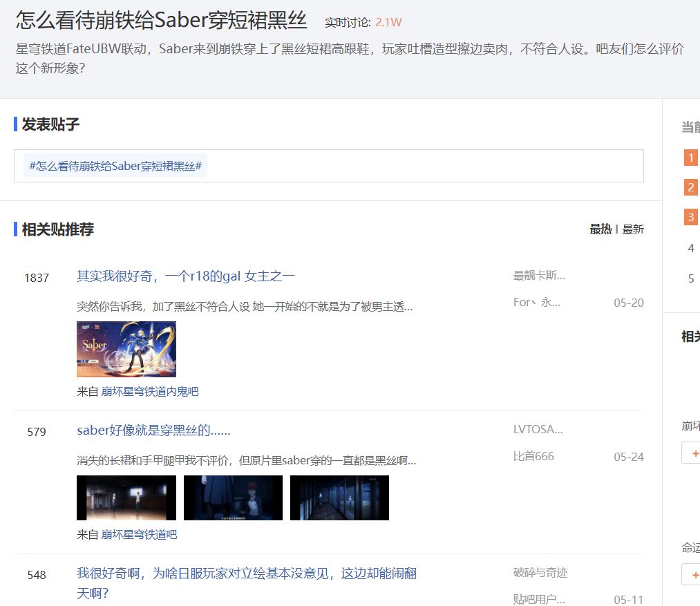This screenshot has height=606, width=700.
Task: Click author name 最靓卡斯...
Action: pos(539,276)
